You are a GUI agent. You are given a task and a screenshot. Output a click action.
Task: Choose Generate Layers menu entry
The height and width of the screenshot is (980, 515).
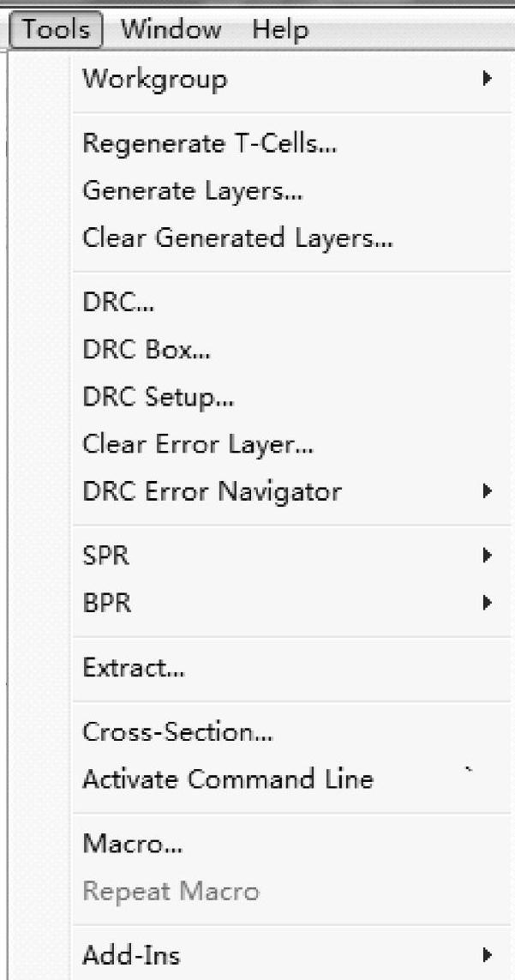[192, 190]
